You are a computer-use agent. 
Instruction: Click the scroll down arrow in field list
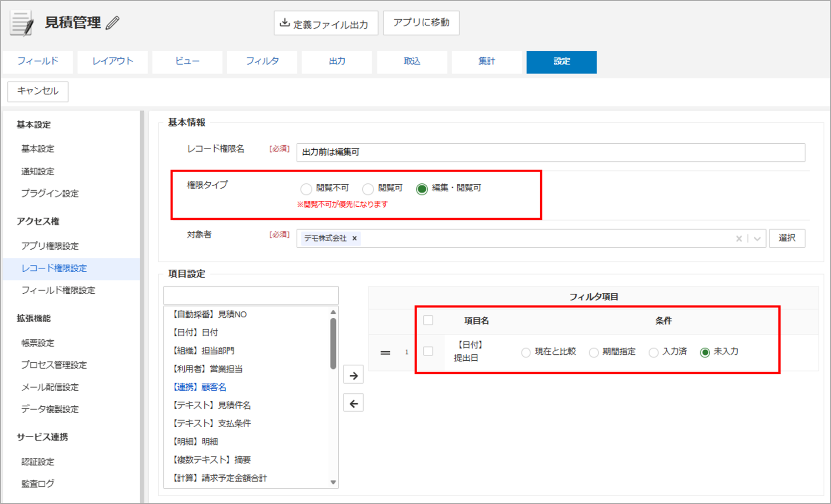(333, 482)
